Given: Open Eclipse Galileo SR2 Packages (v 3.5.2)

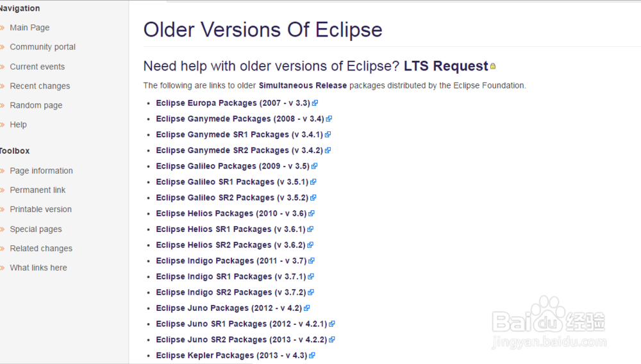Looking at the screenshot, I should click(232, 198).
